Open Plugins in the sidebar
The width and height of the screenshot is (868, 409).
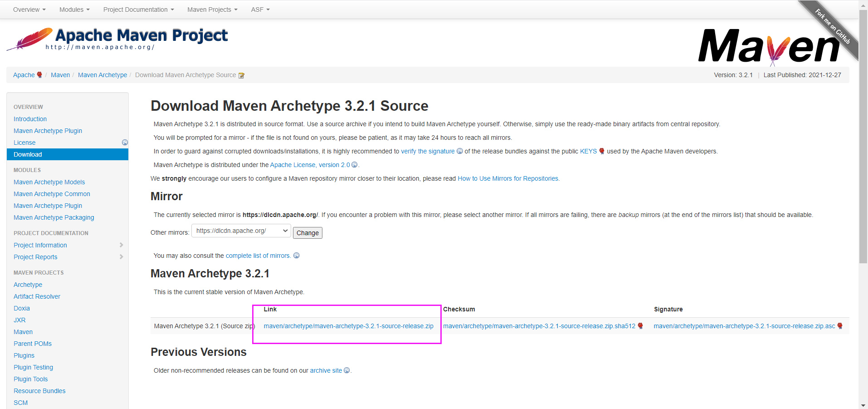pyautogui.click(x=24, y=355)
